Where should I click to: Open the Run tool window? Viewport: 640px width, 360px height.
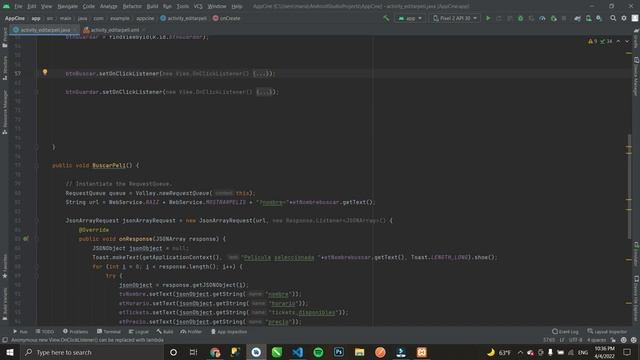click(x=20, y=331)
